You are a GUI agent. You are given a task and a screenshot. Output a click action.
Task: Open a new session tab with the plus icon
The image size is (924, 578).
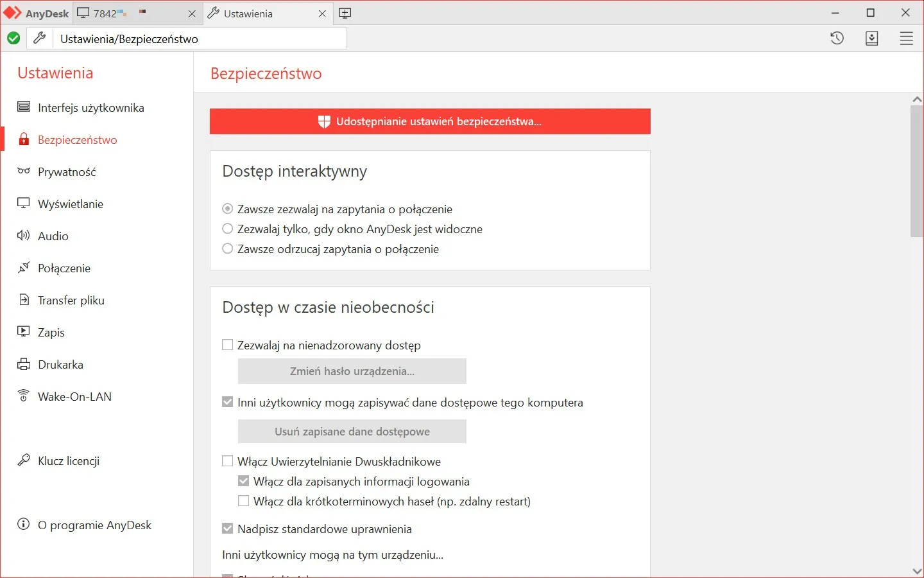click(x=345, y=13)
